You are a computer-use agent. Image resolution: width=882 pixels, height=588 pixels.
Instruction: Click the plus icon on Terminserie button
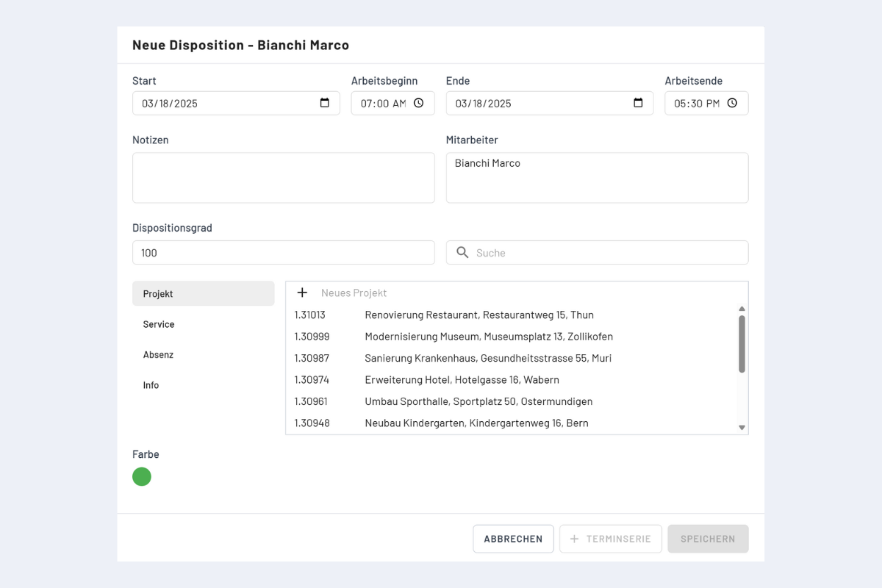574,539
